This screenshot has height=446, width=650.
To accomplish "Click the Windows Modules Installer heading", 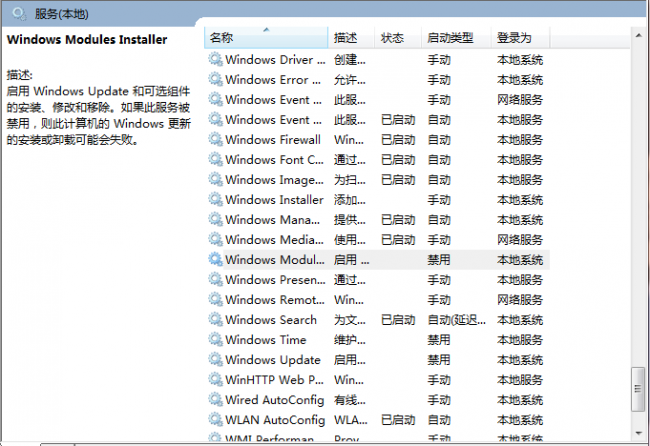I will tap(87, 39).
